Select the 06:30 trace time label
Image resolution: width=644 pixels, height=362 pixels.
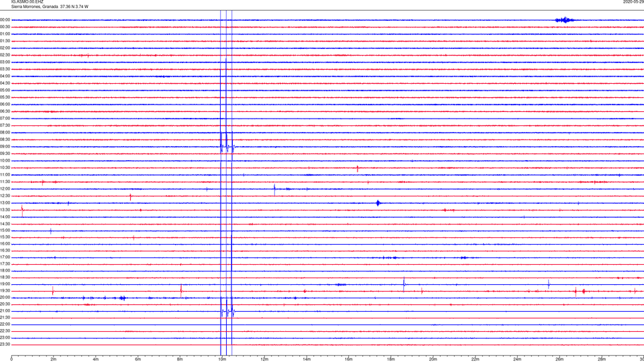click(x=5, y=111)
